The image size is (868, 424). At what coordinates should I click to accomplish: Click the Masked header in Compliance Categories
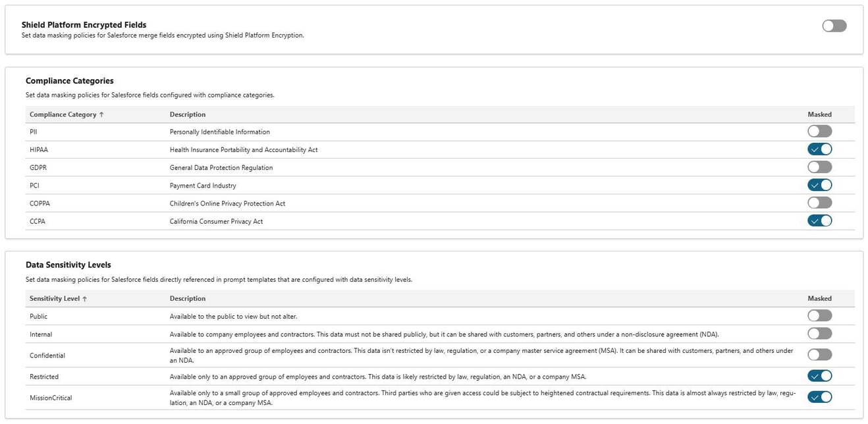(x=819, y=114)
